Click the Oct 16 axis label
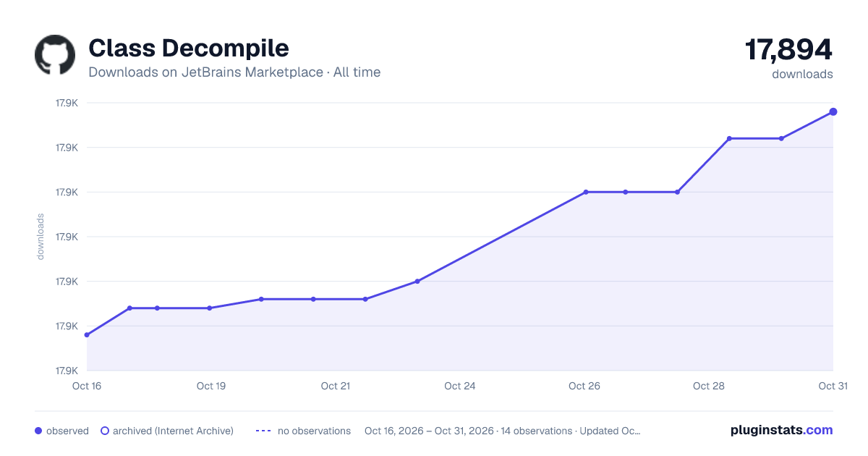Image resolution: width=868 pixels, height=456 pixels. coord(87,386)
